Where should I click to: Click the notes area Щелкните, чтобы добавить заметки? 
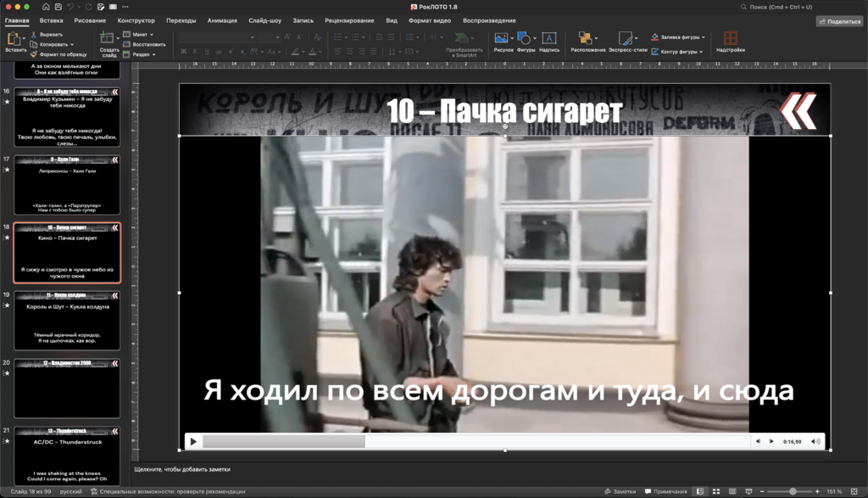click(x=182, y=469)
